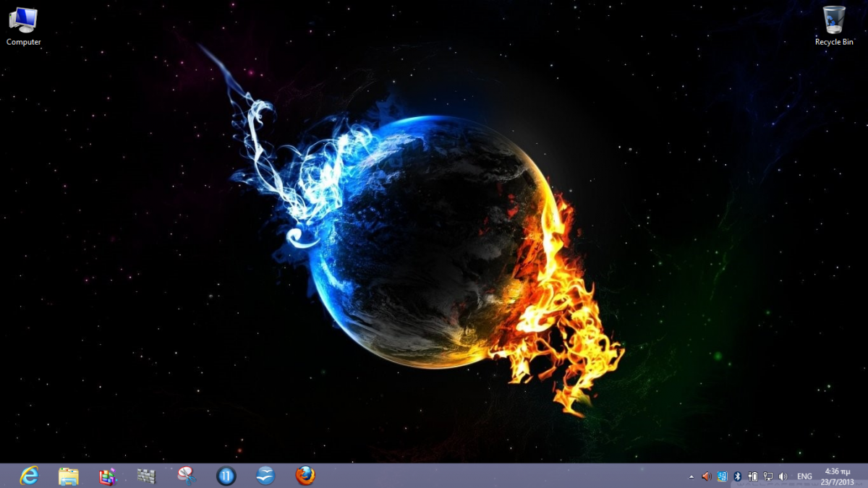Open the Bluetooth tray icon
Screen dimensions: 868x488
[738, 476]
